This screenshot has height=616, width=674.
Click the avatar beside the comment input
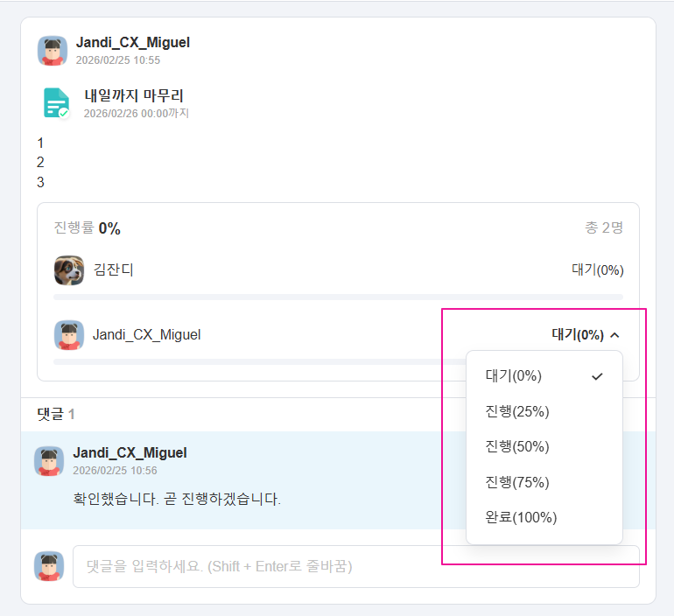click(x=49, y=566)
